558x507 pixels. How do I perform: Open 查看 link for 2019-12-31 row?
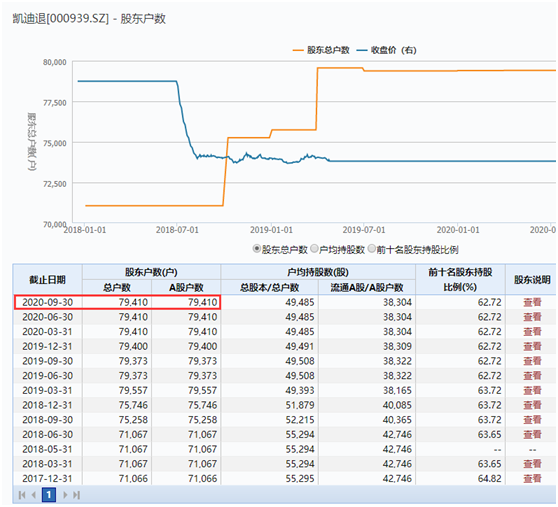(532, 346)
